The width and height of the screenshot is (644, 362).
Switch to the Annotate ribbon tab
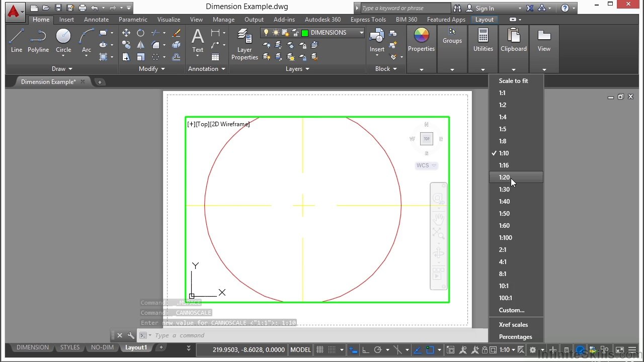pos(96,20)
